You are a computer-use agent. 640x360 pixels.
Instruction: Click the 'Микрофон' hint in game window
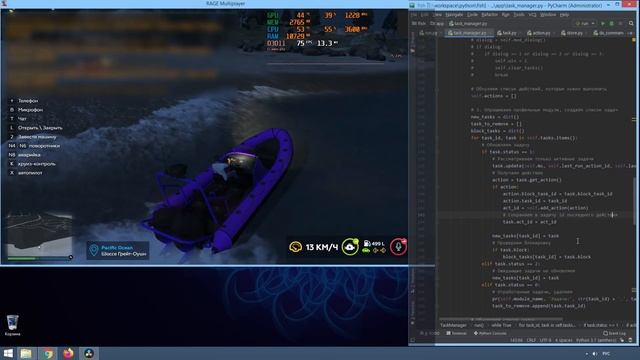pos(30,109)
